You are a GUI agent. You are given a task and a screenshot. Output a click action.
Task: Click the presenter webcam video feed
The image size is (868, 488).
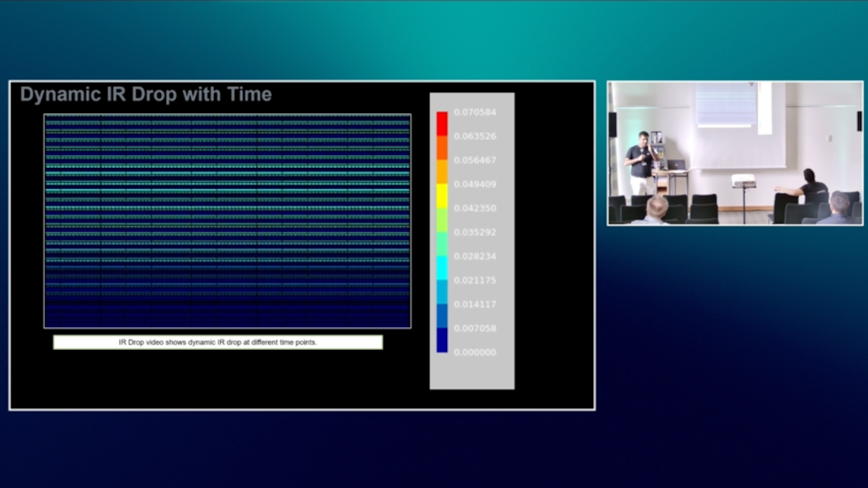(735, 152)
